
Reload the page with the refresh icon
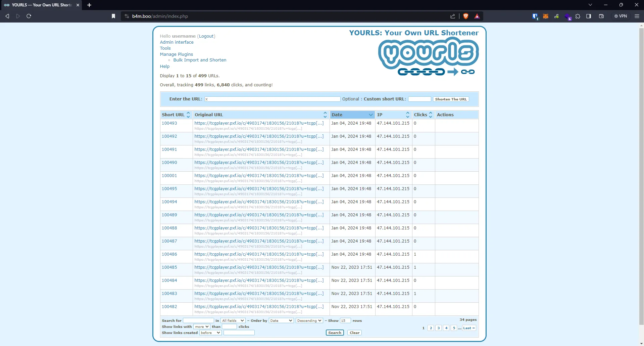coord(29,16)
